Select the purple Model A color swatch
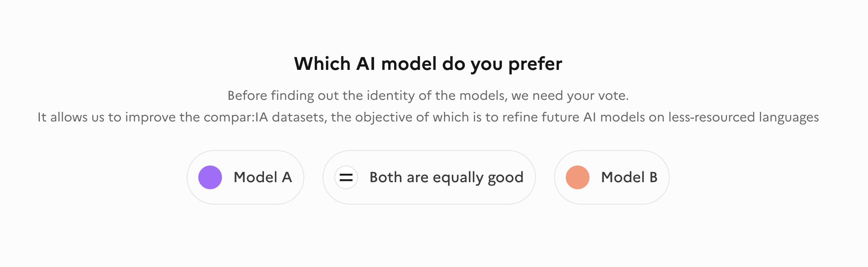Screen dimensions: 868x267 (x=210, y=178)
